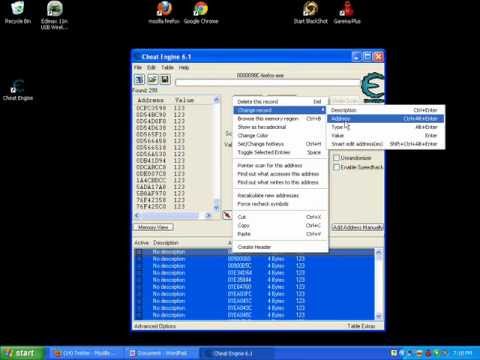Click the Cheat Engine logo in the window
The image size is (480, 360).
372,87
